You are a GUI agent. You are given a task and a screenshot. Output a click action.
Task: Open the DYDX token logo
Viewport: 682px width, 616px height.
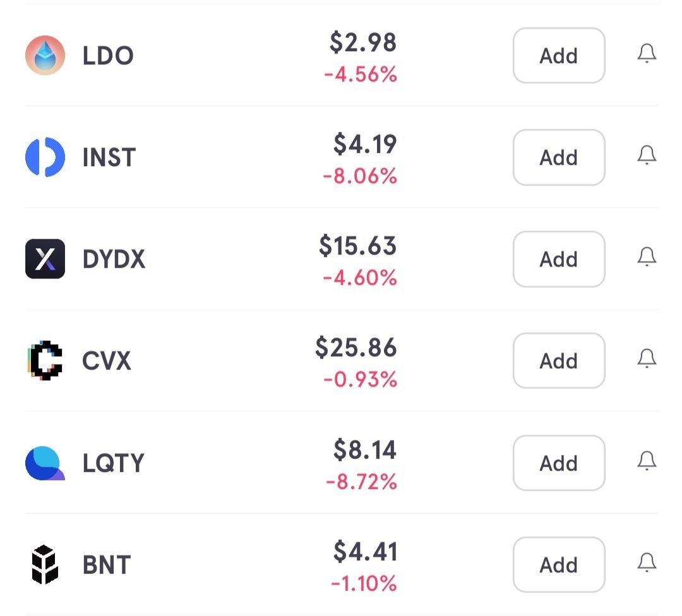tap(45, 259)
